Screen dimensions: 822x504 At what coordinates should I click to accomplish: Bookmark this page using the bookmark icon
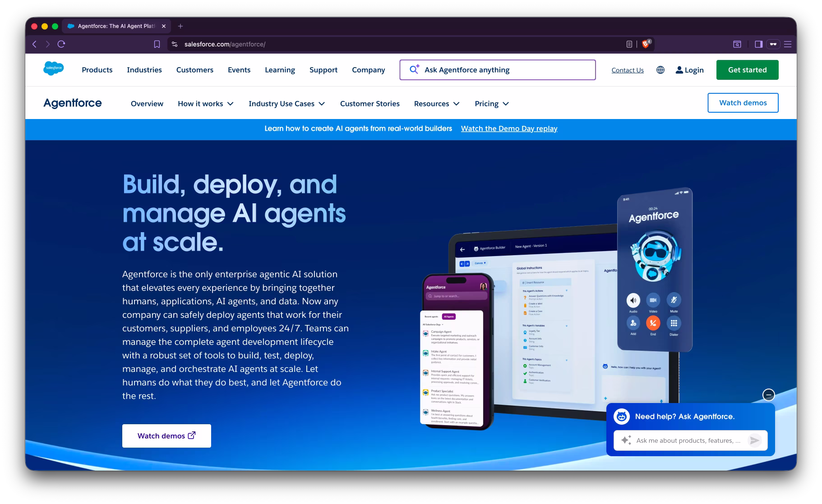click(x=157, y=44)
